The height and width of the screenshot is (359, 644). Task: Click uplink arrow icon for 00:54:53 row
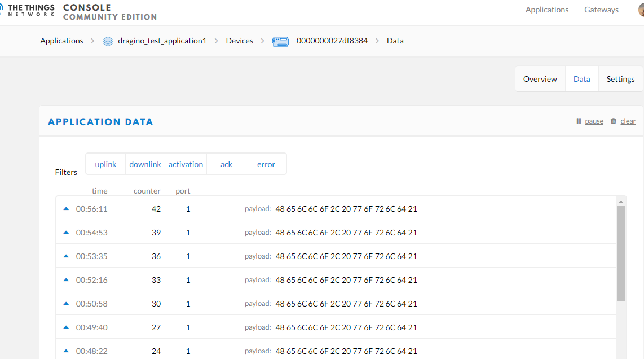[66, 233]
